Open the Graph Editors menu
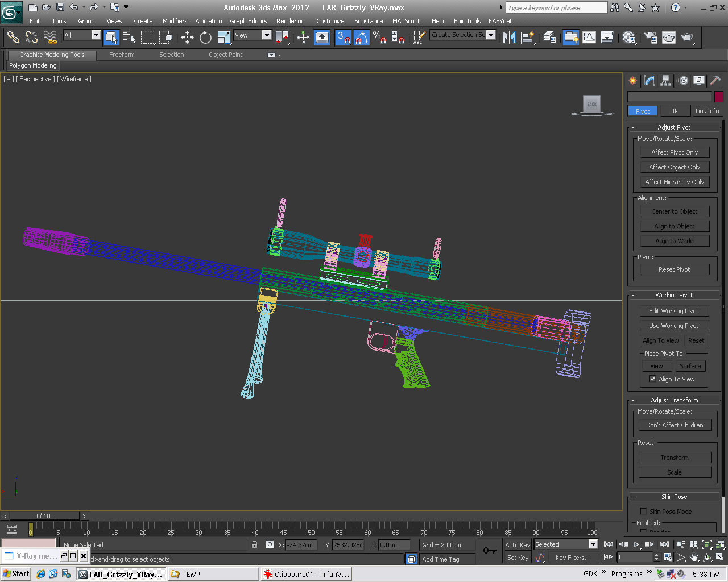Screen dimensions: 728x582 coord(248,21)
